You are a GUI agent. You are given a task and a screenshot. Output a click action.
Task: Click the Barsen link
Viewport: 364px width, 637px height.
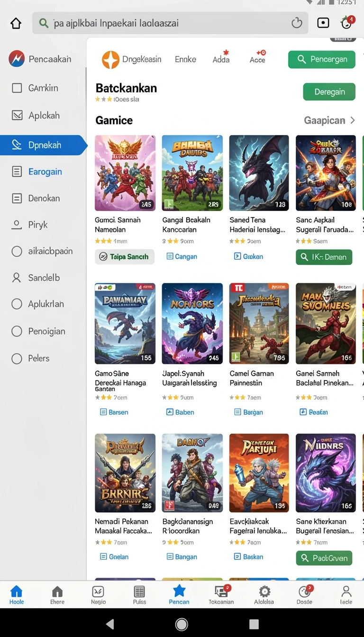tap(114, 412)
